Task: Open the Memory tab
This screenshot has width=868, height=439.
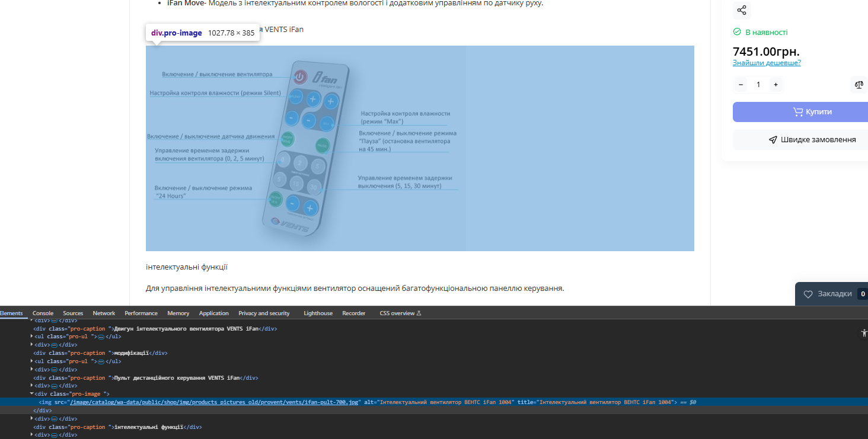Action: coord(178,313)
